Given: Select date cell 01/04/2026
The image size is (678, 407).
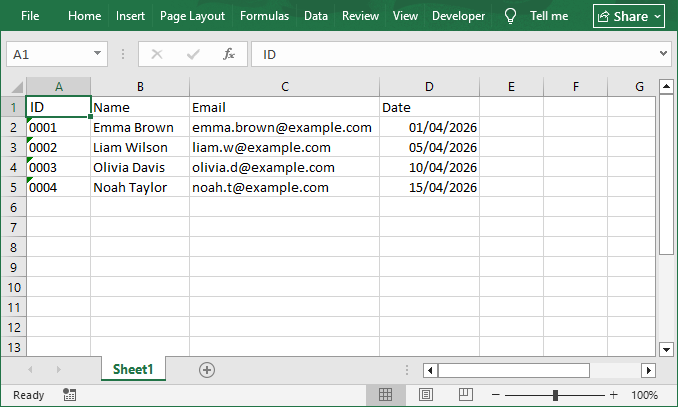Looking at the screenshot, I should coord(429,127).
